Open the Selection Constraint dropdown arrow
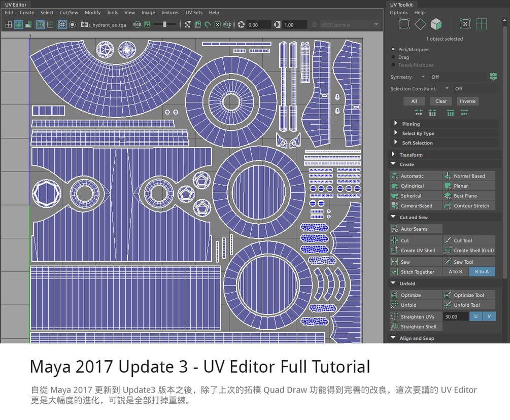Viewport: 510px width, 420px height. pos(447,88)
